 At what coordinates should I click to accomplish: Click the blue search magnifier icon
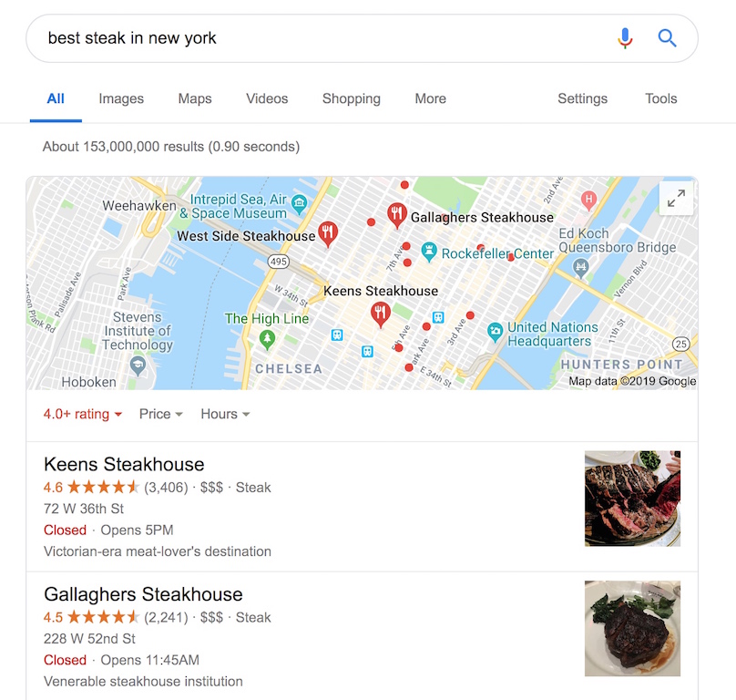click(667, 38)
